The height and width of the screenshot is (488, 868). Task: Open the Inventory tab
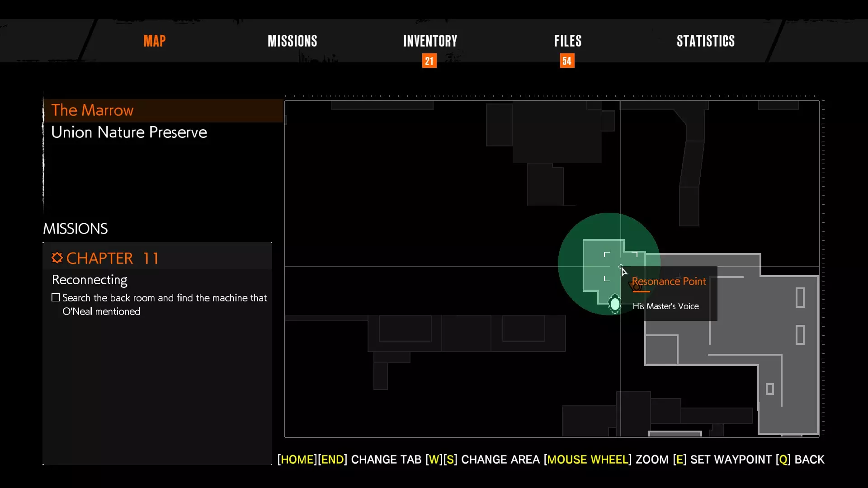tap(430, 41)
